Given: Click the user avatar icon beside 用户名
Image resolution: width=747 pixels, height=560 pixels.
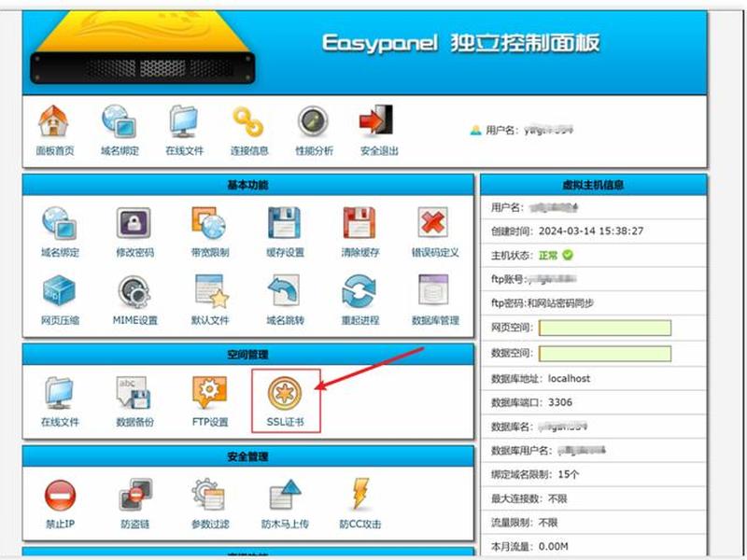Looking at the screenshot, I should tap(475, 130).
